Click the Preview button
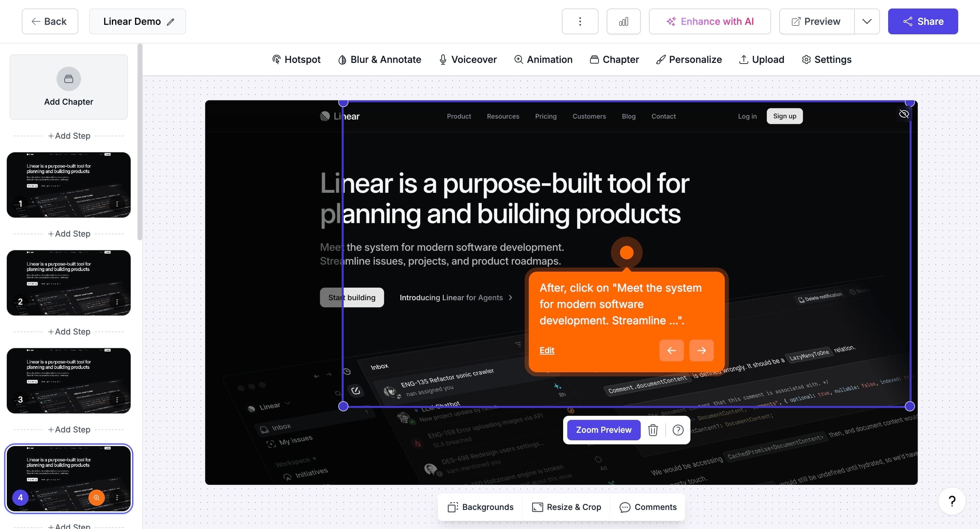 pyautogui.click(x=816, y=21)
